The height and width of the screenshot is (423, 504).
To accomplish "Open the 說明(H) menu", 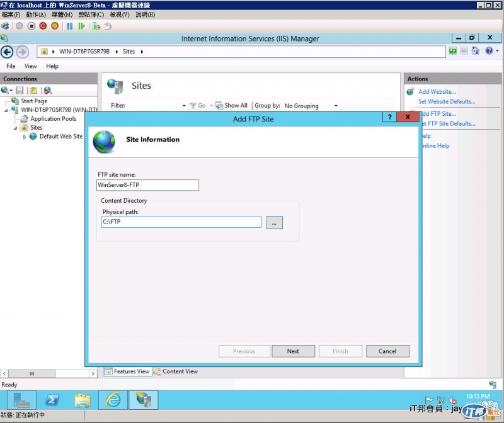I will click(146, 14).
